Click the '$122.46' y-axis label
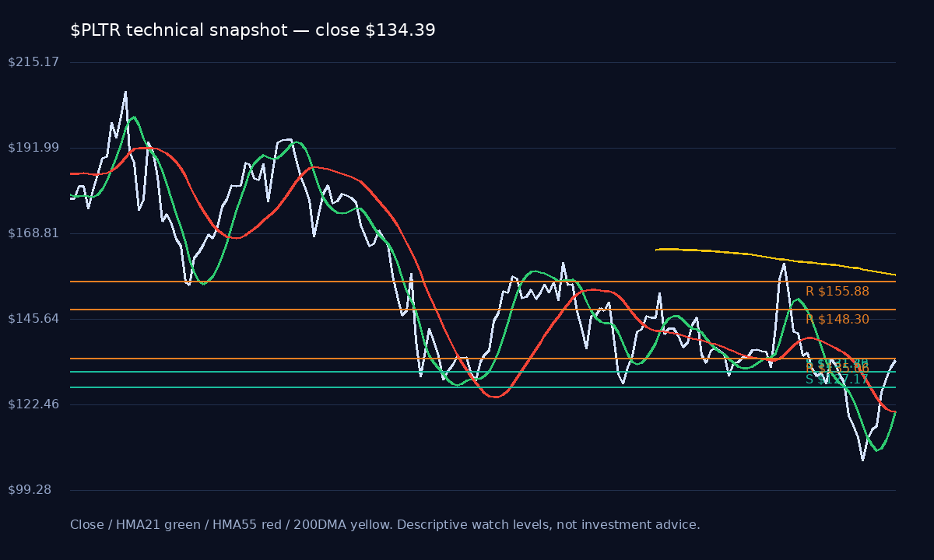Viewport: 934px width, 560px height. coord(33,404)
